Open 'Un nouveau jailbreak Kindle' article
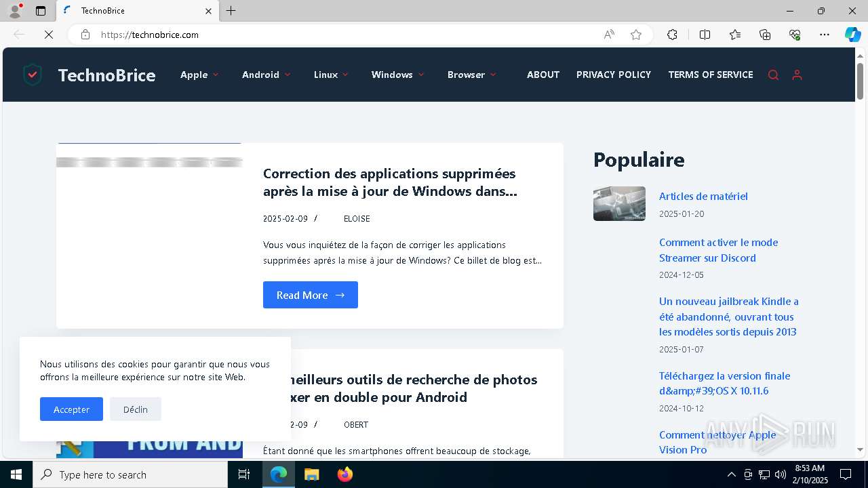The image size is (868, 488). [729, 317]
